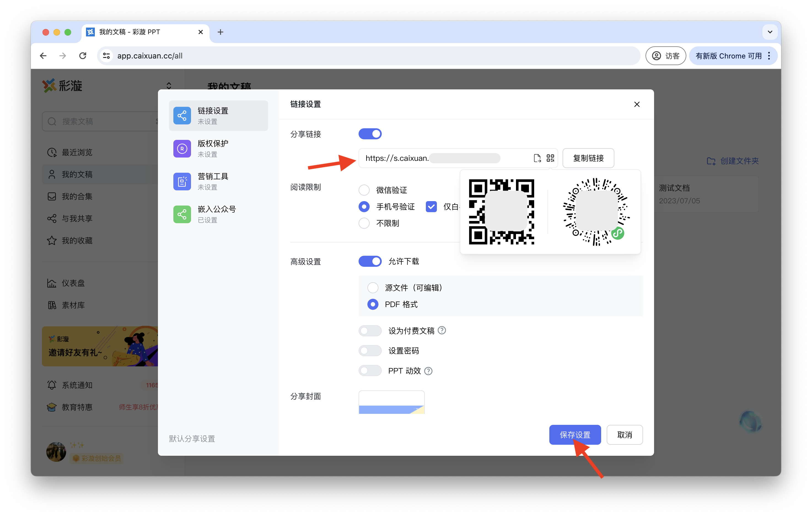Disable the 分享链接 toggle

370,134
